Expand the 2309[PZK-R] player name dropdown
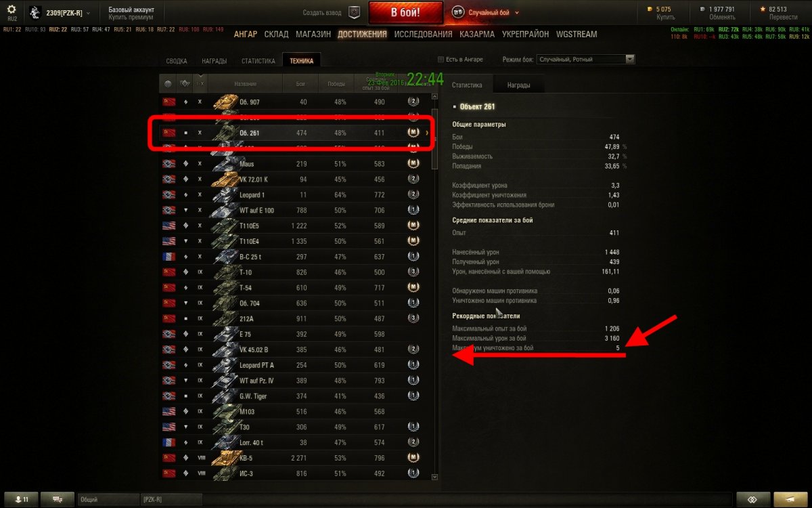 [x=68, y=13]
